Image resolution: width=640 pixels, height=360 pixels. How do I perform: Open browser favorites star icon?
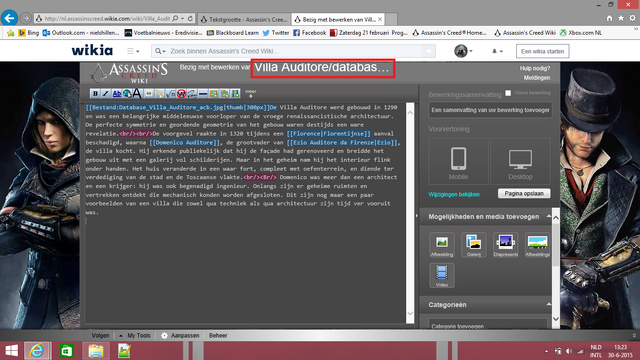(621, 18)
